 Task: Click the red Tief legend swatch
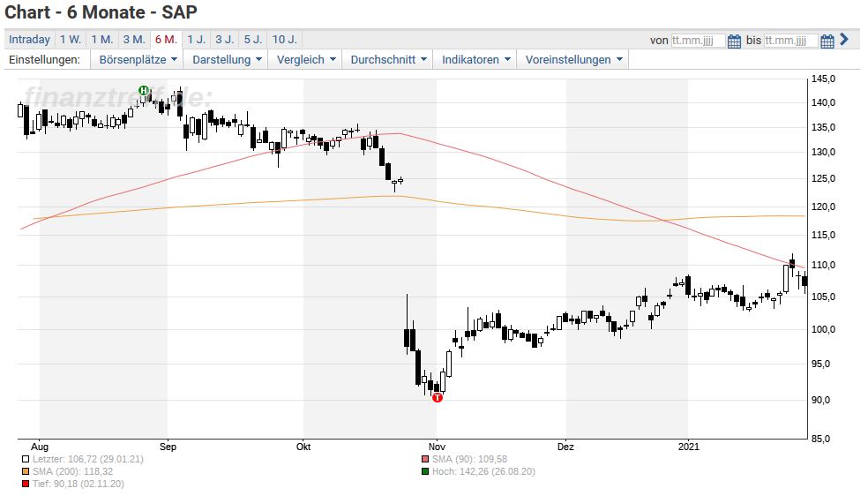pyautogui.click(x=26, y=485)
